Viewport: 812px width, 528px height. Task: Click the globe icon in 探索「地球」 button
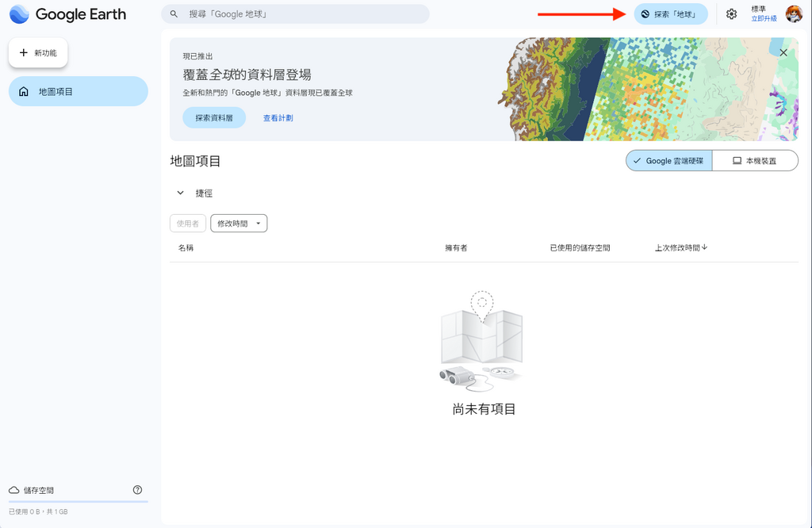point(645,14)
